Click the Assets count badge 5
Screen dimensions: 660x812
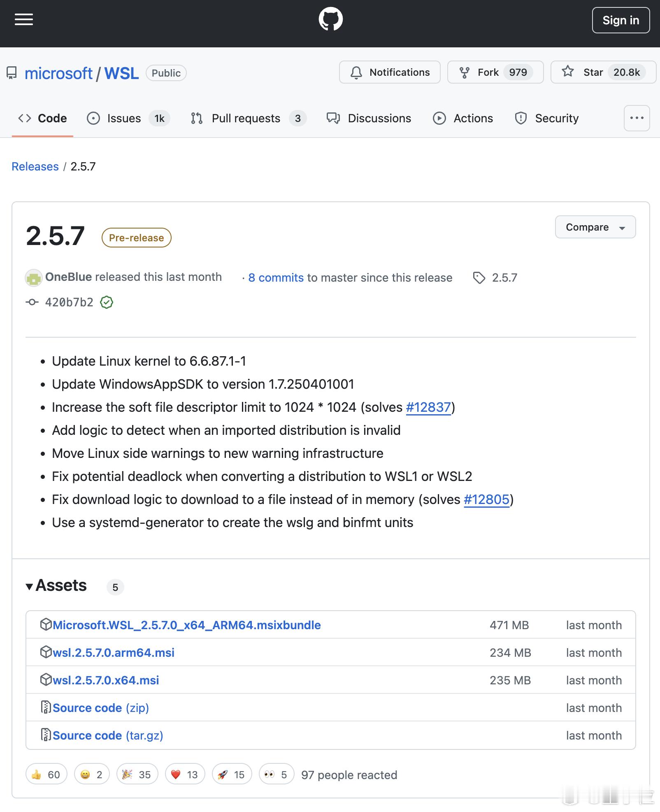pos(115,587)
